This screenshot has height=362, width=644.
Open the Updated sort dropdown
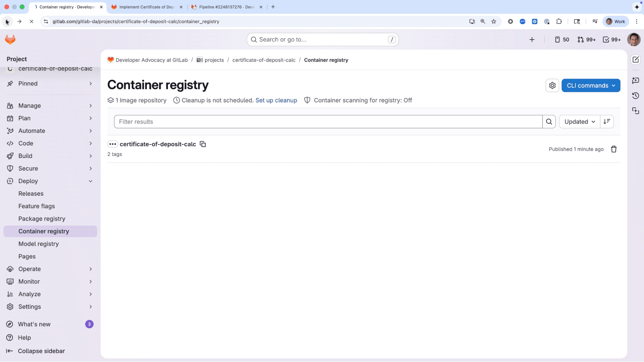tap(579, 122)
